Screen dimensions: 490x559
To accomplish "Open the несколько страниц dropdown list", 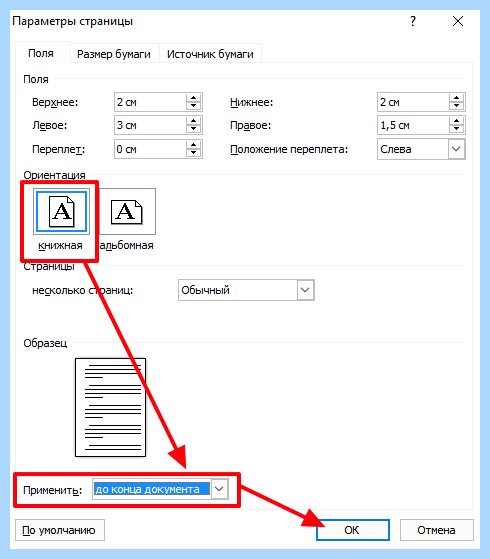I will 305,290.
